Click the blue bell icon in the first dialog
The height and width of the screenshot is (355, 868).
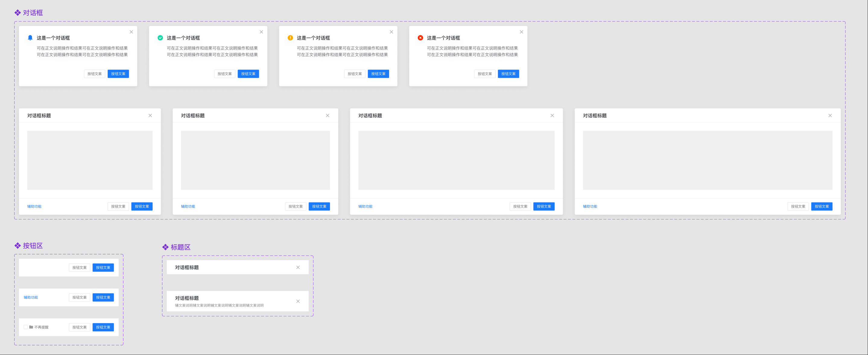tap(30, 38)
